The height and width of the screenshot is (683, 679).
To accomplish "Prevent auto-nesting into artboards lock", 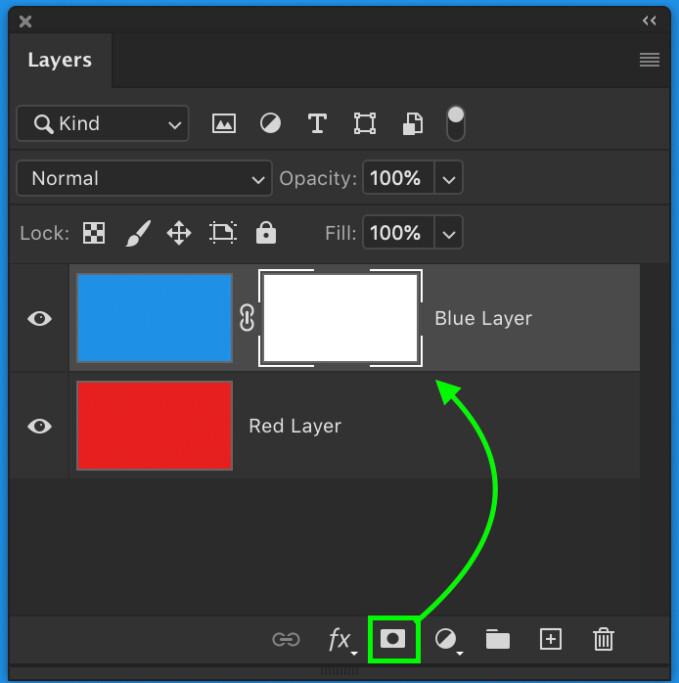I will (x=223, y=233).
